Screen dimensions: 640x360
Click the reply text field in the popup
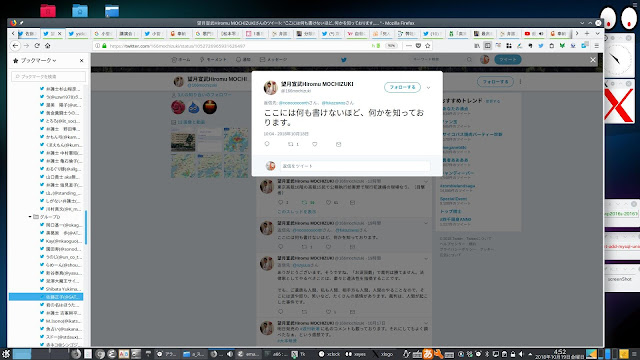click(355, 166)
